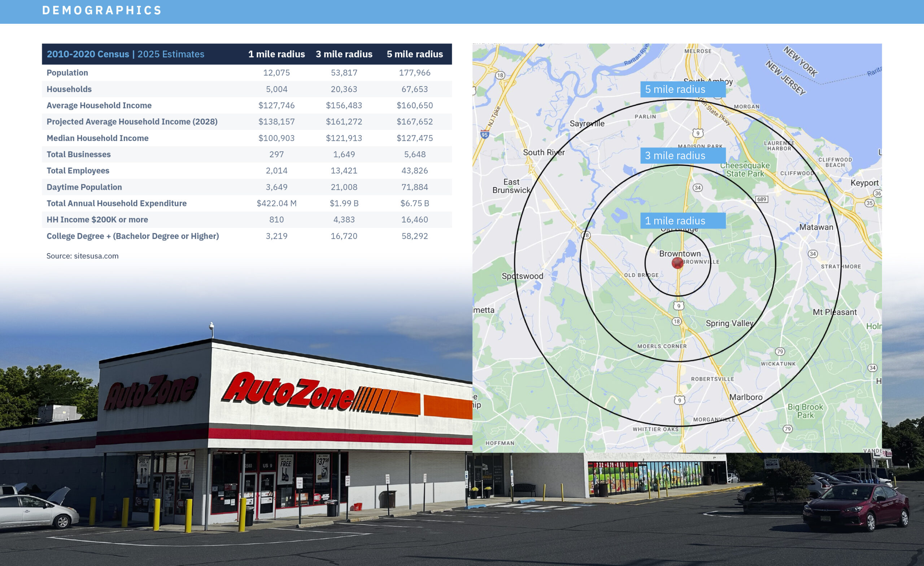Click the "2025 Estimates" header text
Viewport: 924px width, 566px height.
[171, 54]
